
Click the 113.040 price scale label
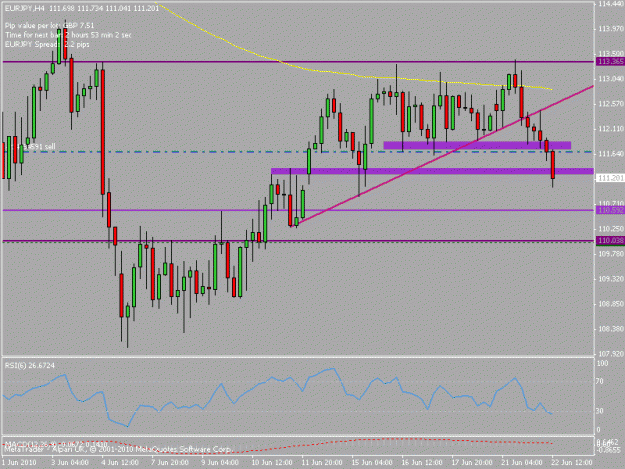610,79
